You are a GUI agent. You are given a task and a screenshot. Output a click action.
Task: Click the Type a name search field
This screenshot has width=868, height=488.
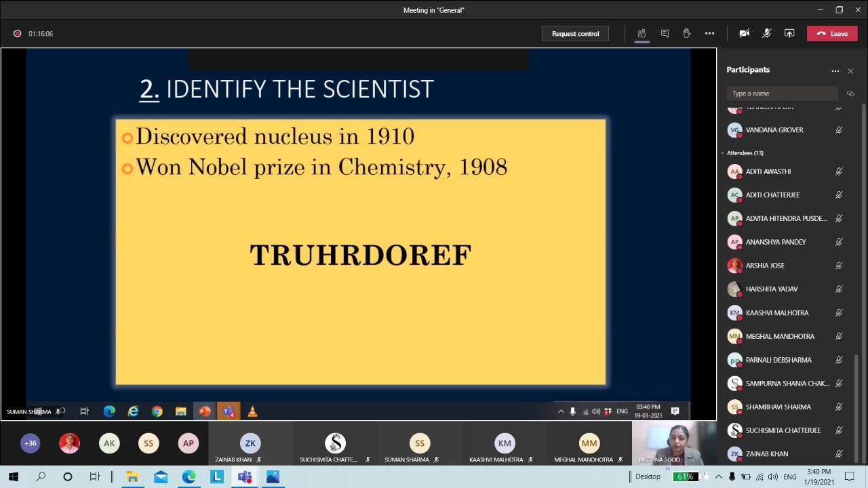[x=781, y=94]
